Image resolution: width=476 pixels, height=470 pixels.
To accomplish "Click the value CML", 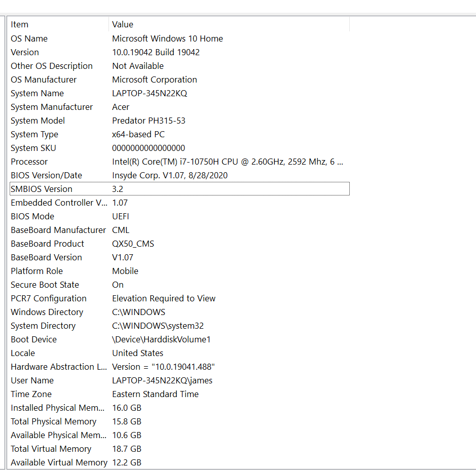I will (121, 230).
